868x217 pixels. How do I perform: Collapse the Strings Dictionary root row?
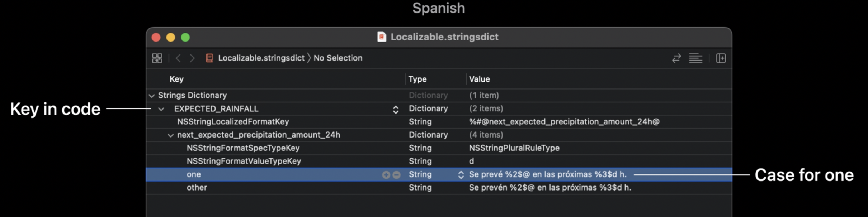[152, 96]
